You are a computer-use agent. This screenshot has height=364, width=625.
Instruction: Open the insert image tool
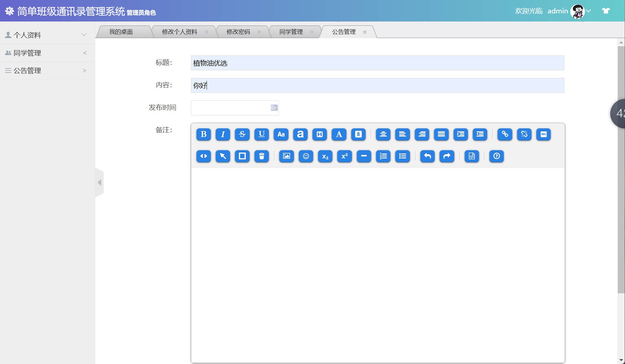[x=286, y=156]
